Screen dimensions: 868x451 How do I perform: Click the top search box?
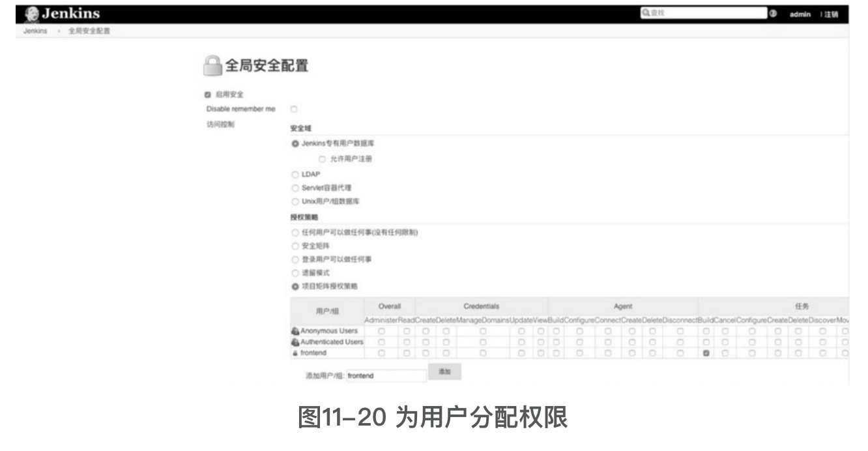click(x=703, y=14)
